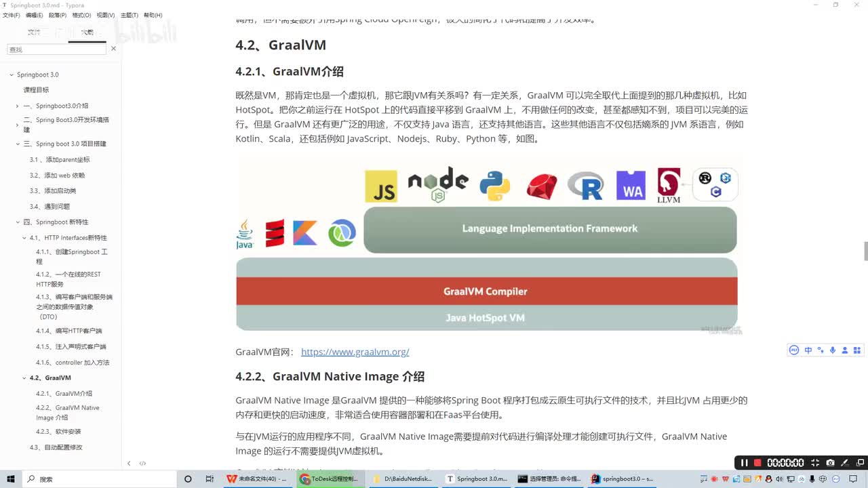Go to 4.3、自动配置修改 outline entry
Viewport: 868px width, 488px height.
(56, 447)
